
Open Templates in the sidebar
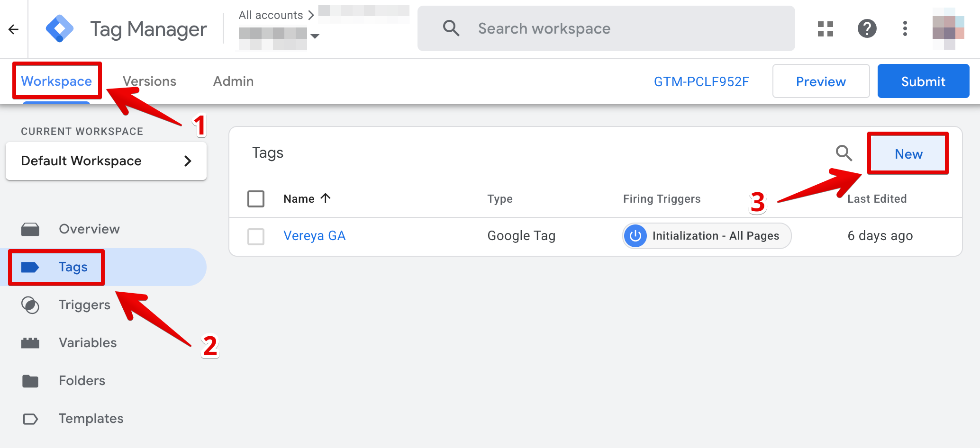tap(91, 419)
